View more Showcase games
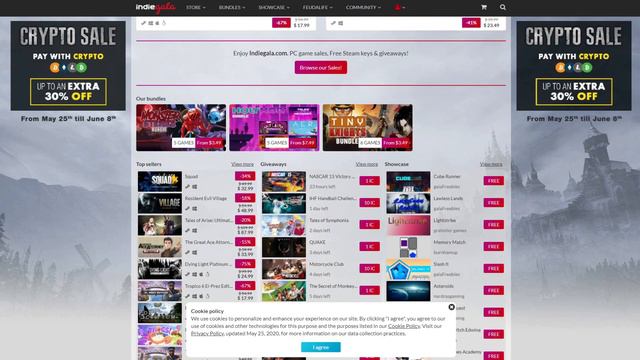Image resolution: width=640 pixels, height=360 pixels. coord(491,164)
